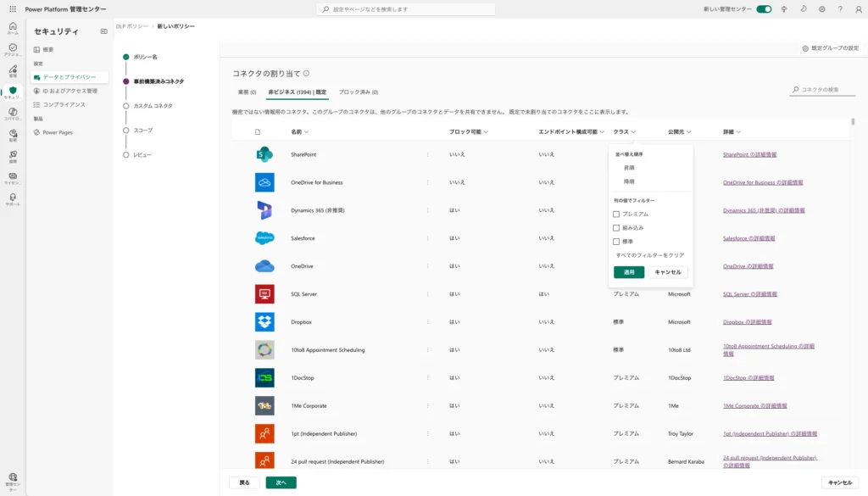Switch to the 業務 (0) tab
The height and width of the screenshot is (496, 868).
pyautogui.click(x=247, y=92)
